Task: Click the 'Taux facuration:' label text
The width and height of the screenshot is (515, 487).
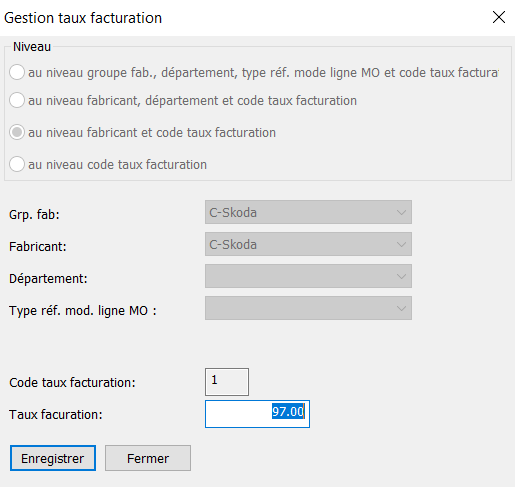Action: pos(56,415)
